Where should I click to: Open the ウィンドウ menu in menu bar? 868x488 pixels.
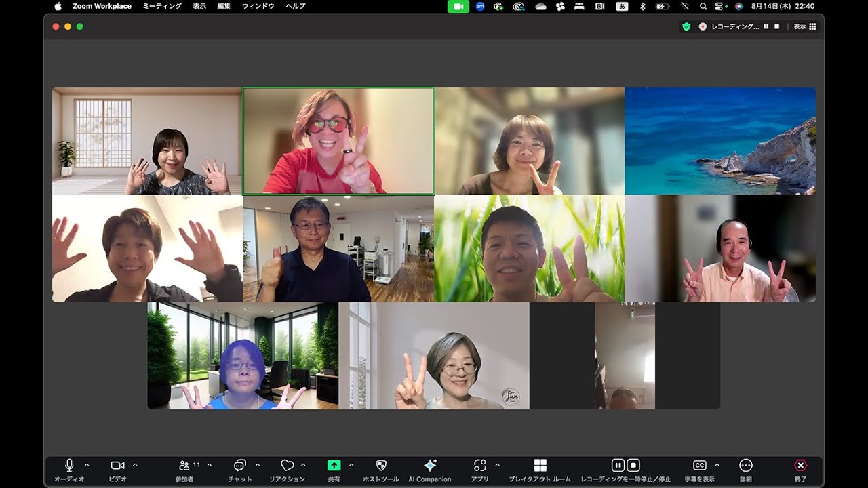click(x=258, y=6)
